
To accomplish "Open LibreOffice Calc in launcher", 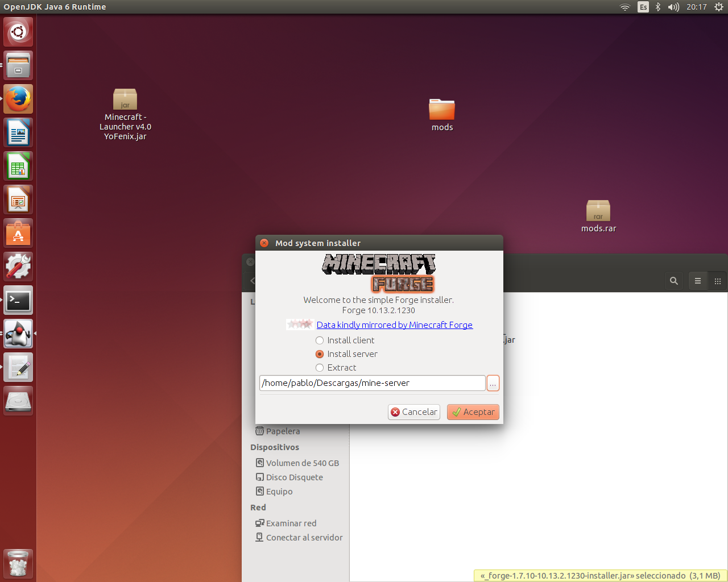I will pyautogui.click(x=18, y=166).
